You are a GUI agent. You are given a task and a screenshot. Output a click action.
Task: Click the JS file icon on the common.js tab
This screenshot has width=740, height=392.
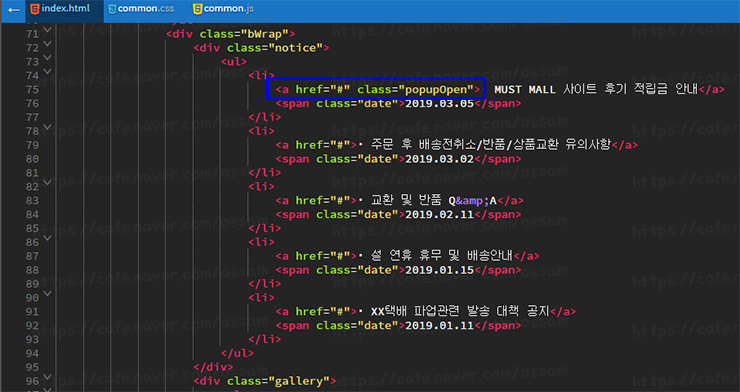point(198,9)
